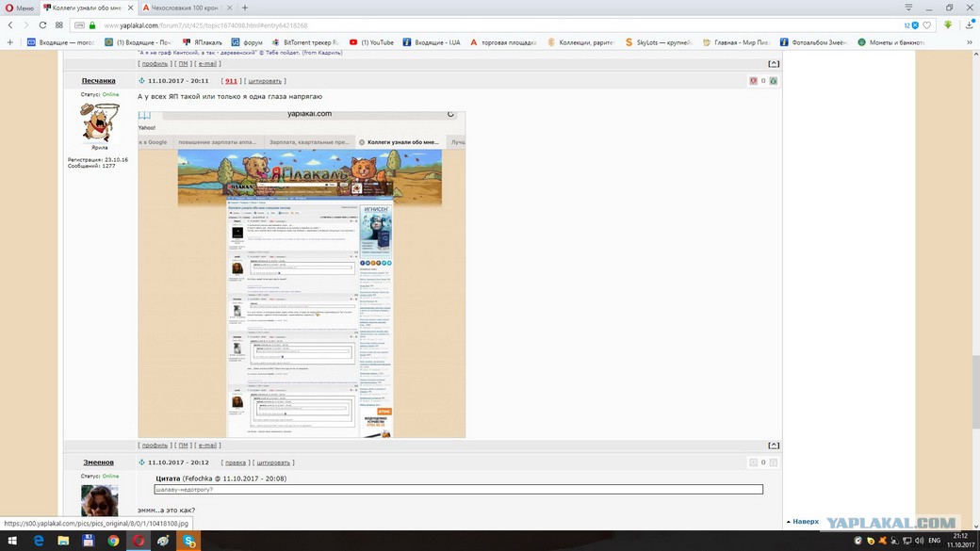Launch Edge from the taskbar

point(39,541)
